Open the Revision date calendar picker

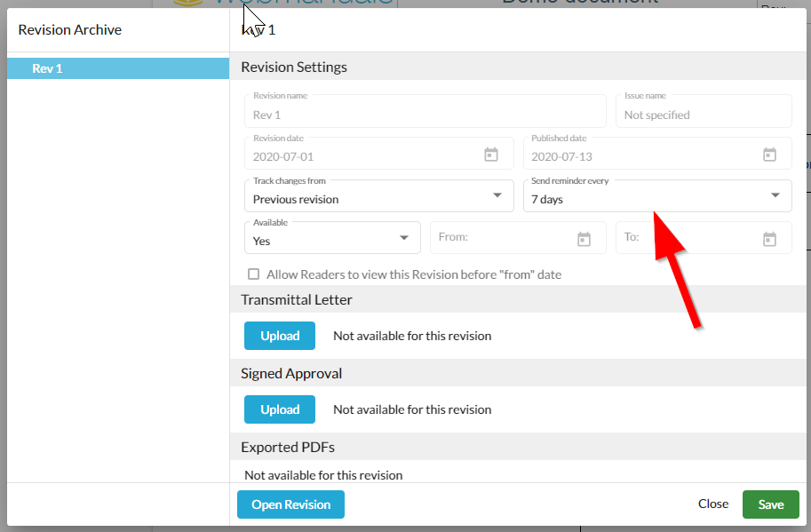491,155
